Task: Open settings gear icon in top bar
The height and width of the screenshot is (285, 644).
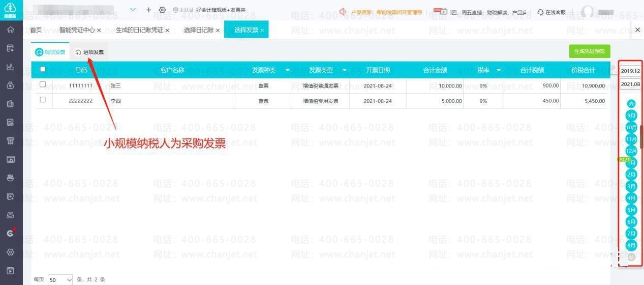Action: coord(162,10)
